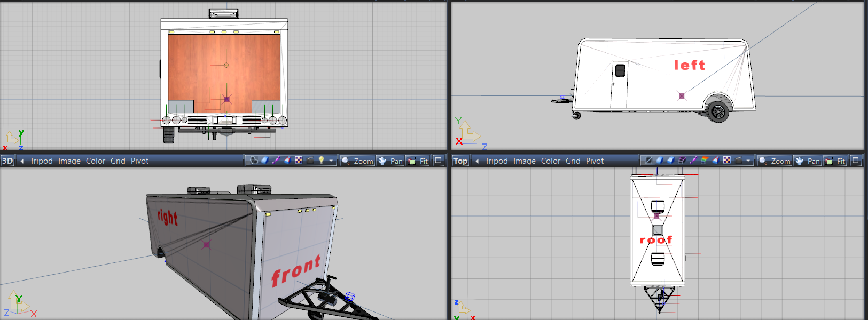Screen dimensions: 868x320
Task: Open Tripod menu in 3D viewport
Action: point(41,161)
